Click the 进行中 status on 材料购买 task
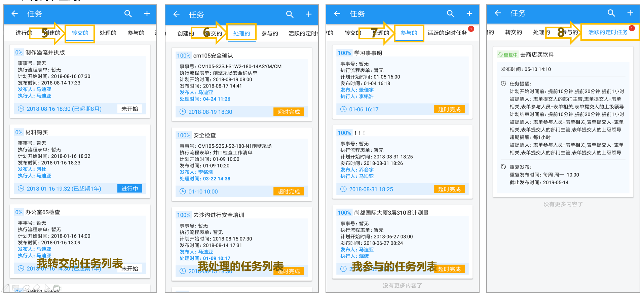Image resolution: width=644 pixels, height=295 pixels. click(130, 188)
